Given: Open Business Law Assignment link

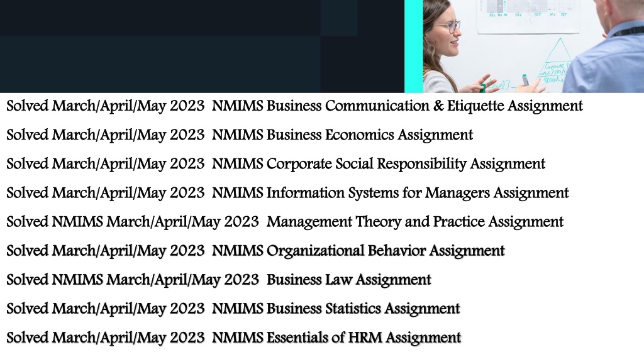Looking at the screenshot, I should click(x=218, y=280).
